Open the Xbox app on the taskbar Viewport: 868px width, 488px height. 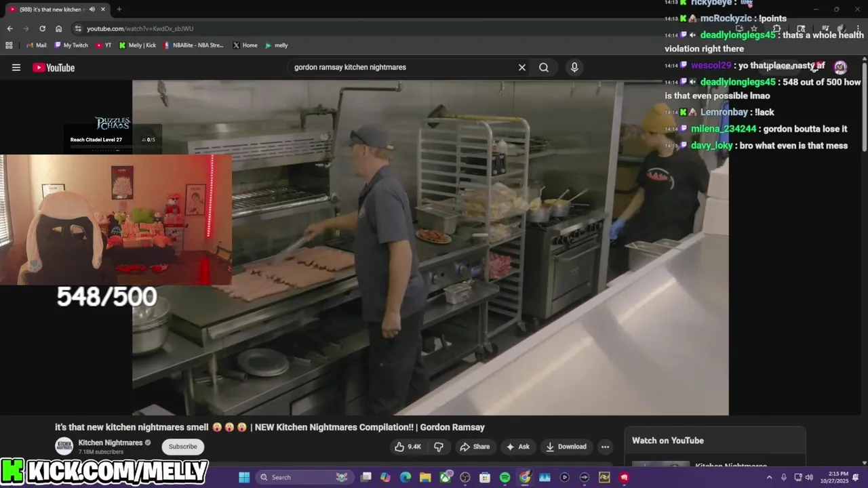tap(446, 477)
